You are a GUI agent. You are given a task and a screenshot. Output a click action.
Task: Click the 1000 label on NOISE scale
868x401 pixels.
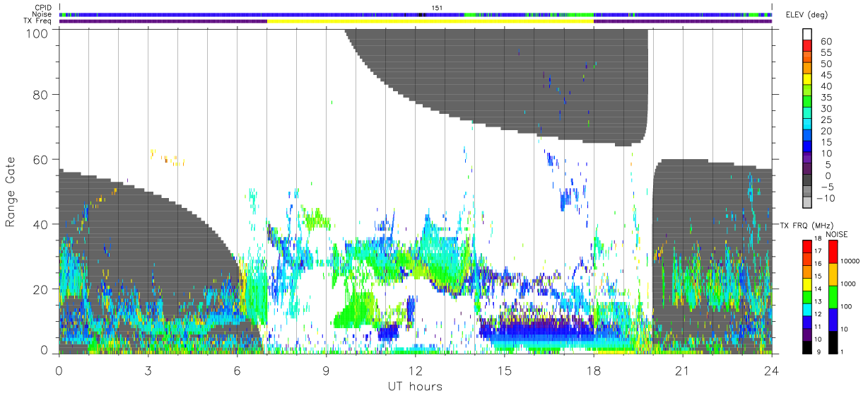pyautogui.click(x=849, y=284)
